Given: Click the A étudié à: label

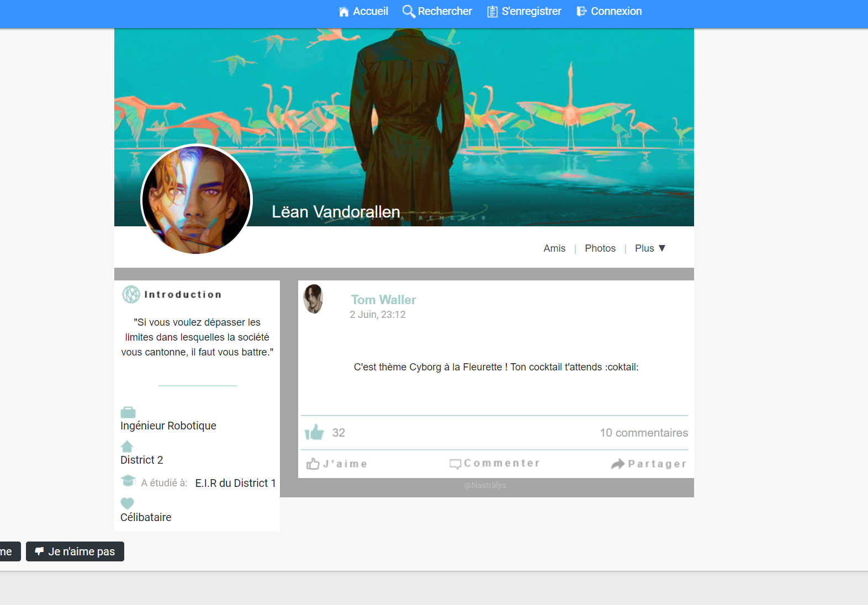Looking at the screenshot, I should 164,483.
